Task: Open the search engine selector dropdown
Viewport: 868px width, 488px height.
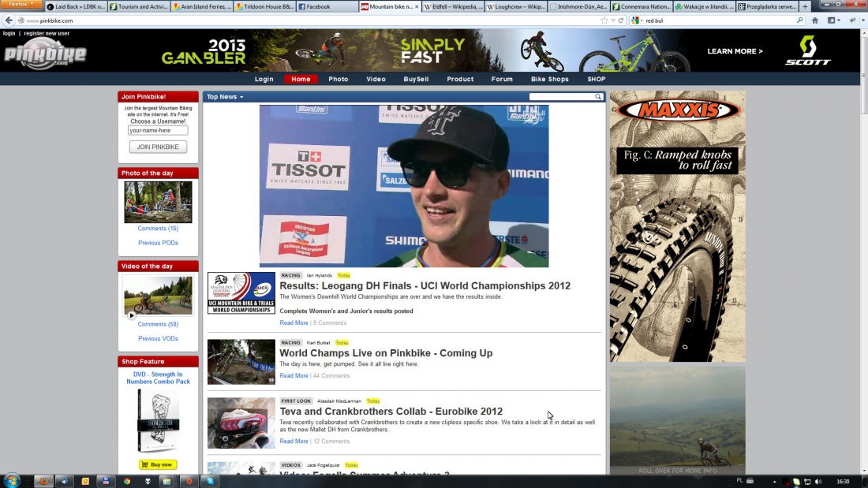Action: (x=637, y=20)
